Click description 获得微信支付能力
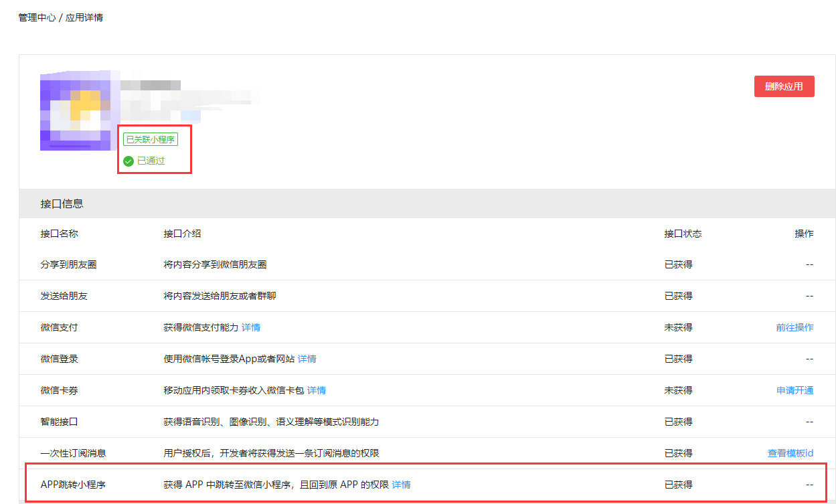836x504 pixels. coord(201,327)
